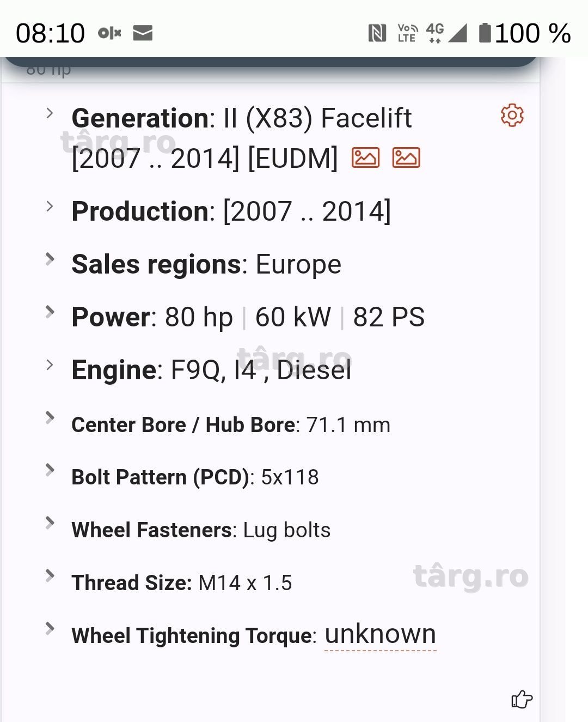588x722 pixels.
Task: Tap the battery status icon
Action: 485,33
